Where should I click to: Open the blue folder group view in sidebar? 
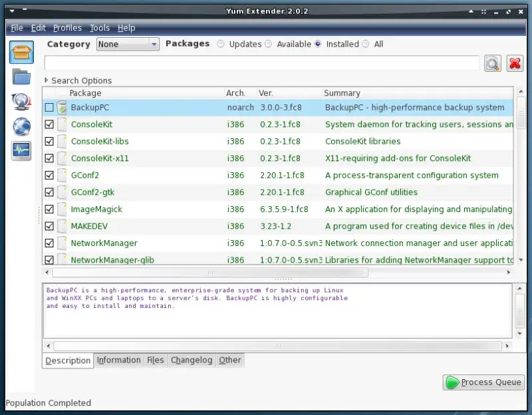point(21,76)
